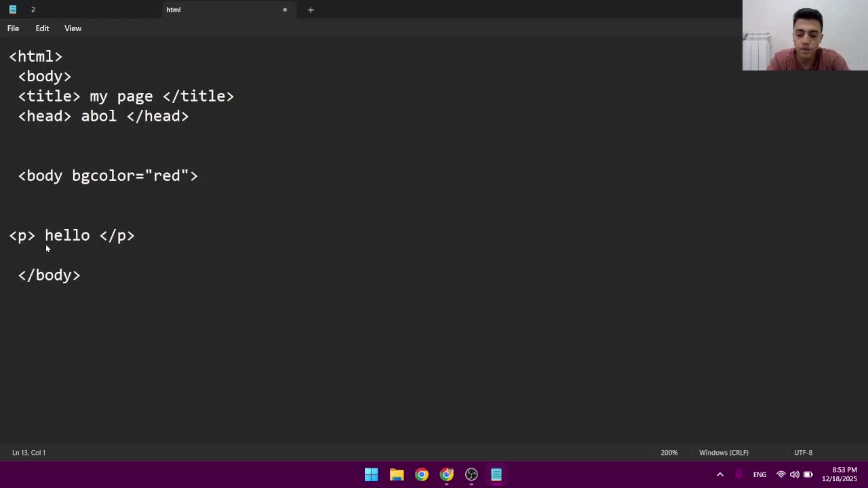Click the 200% zoom level in status bar
This screenshot has height=488, width=868.
pyautogui.click(x=669, y=452)
